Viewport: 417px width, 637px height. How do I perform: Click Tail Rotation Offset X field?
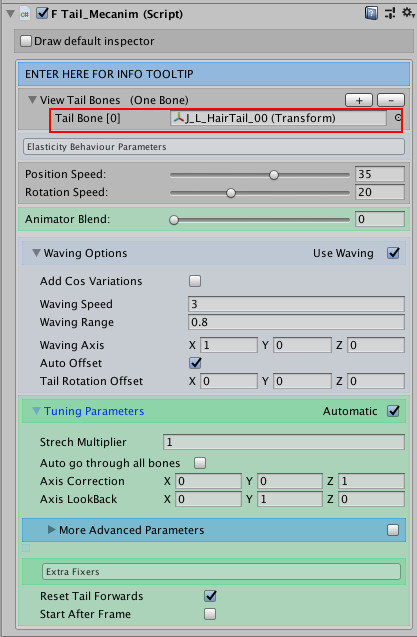click(x=229, y=381)
